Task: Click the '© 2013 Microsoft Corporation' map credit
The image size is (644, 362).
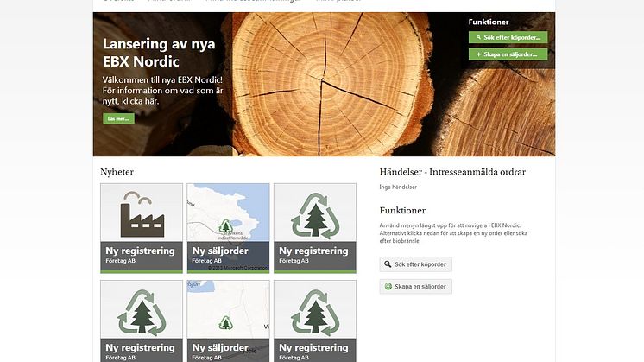Action: click(238, 268)
